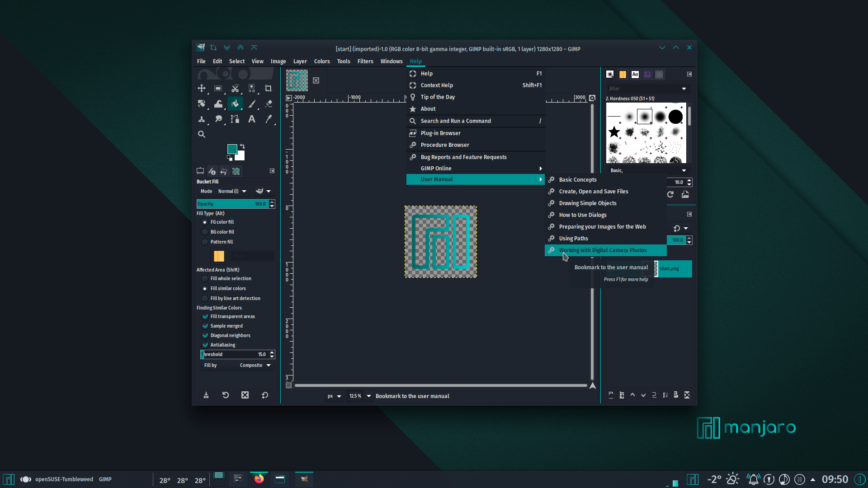Select the Smudge tool
Screen dimensions: 868x488
(x=218, y=119)
